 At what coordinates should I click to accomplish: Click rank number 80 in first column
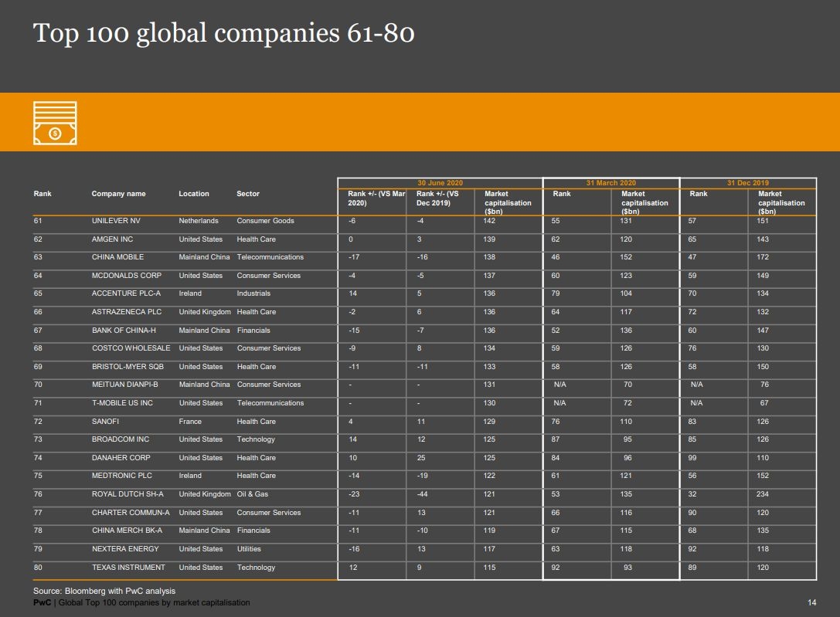click(x=38, y=568)
